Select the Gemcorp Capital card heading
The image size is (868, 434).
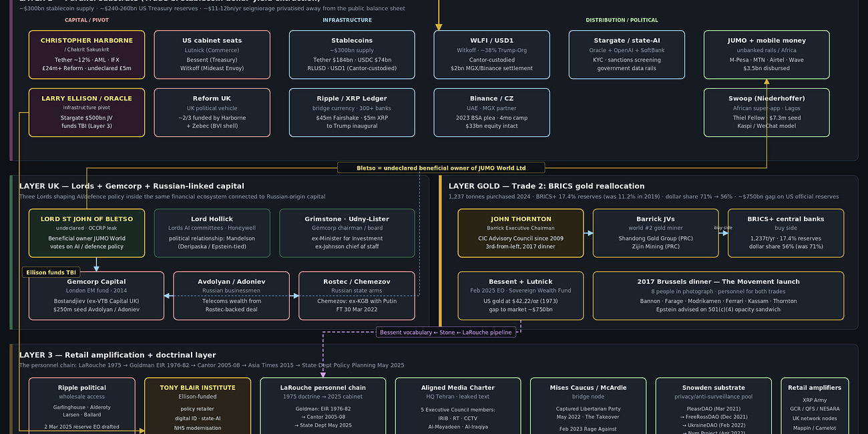[x=96, y=282]
